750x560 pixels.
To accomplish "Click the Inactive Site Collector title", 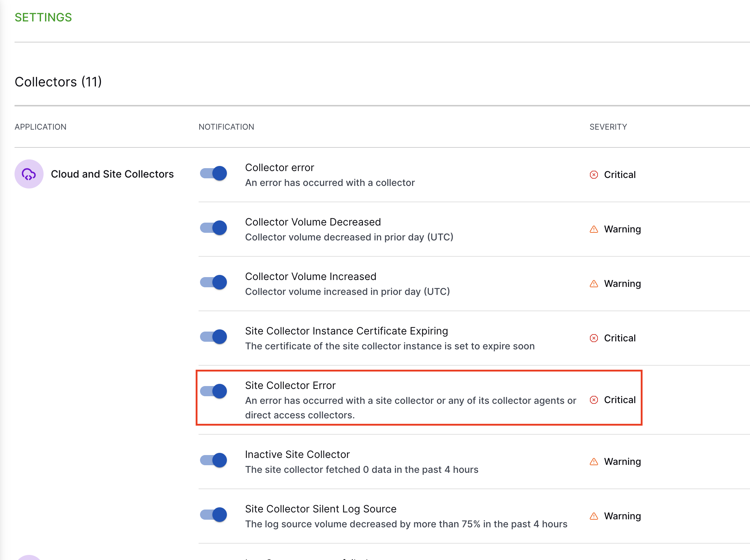I will (x=297, y=454).
